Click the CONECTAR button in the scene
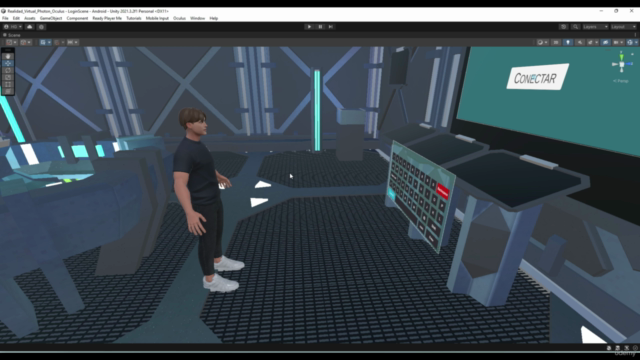Screen dimensions: 640x360 tap(538, 77)
